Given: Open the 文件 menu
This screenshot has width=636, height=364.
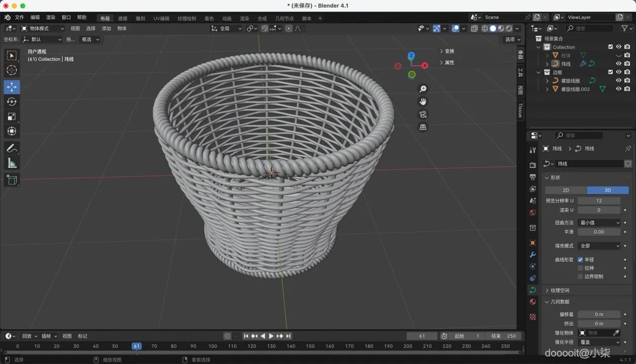Looking at the screenshot, I should point(19,17).
